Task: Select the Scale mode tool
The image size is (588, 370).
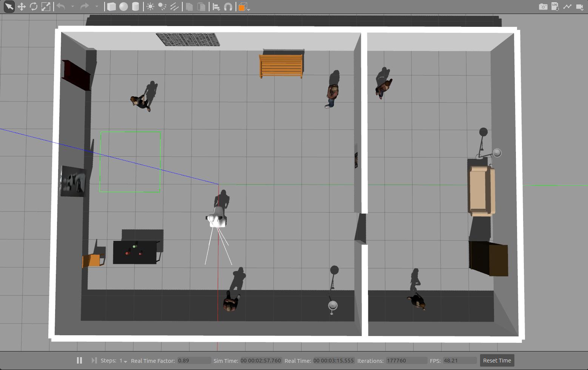Action: click(x=46, y=7)
